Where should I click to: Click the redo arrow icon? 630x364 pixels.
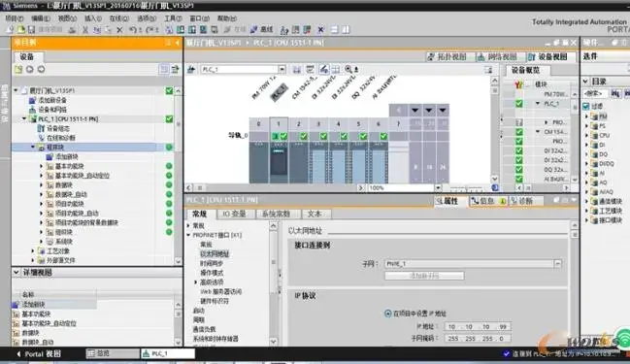coord(149,30)
